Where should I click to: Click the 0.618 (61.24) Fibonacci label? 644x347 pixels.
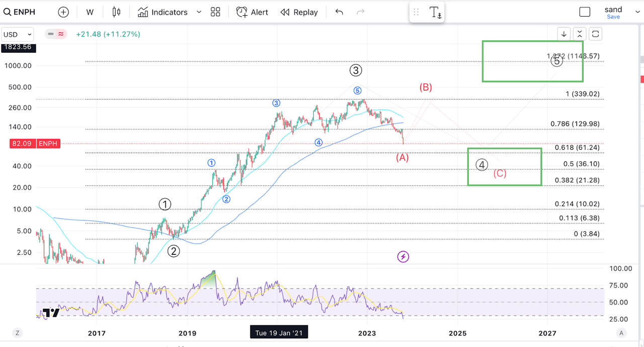pyautogui.click(x=577, y=147)
